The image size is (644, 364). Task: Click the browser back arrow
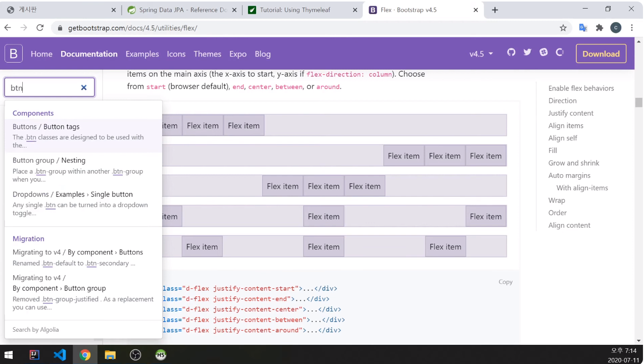click(x=8, y=28)
